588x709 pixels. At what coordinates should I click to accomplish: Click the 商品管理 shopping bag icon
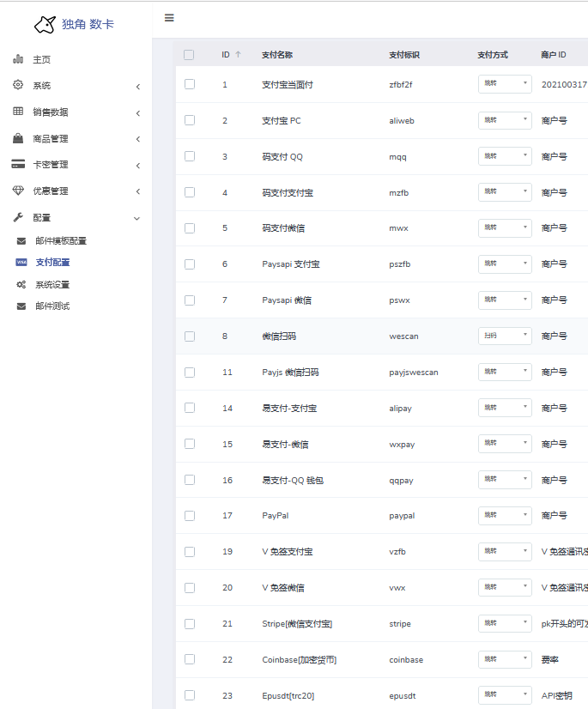(x=18, y=138)
